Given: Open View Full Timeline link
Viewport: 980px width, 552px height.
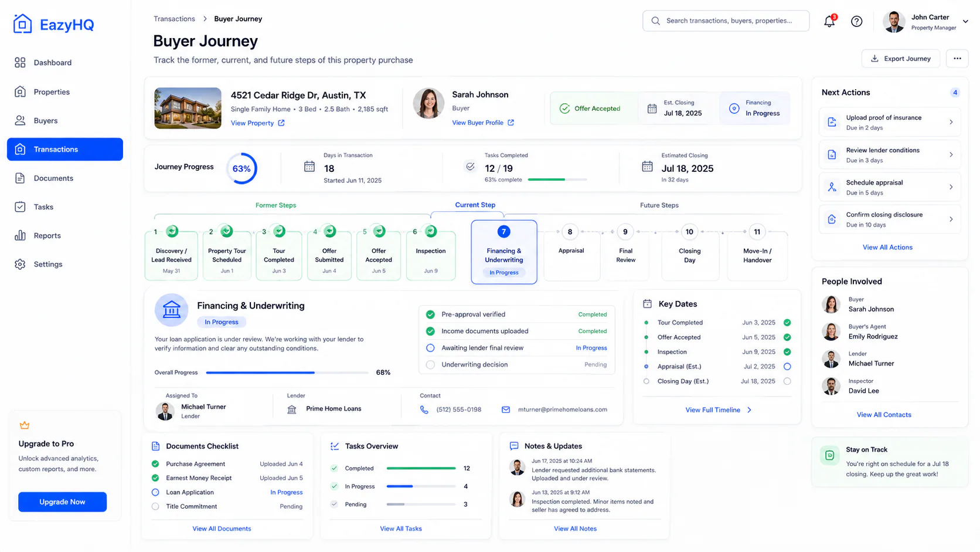Looking at the screenshot, I should 718,410.
